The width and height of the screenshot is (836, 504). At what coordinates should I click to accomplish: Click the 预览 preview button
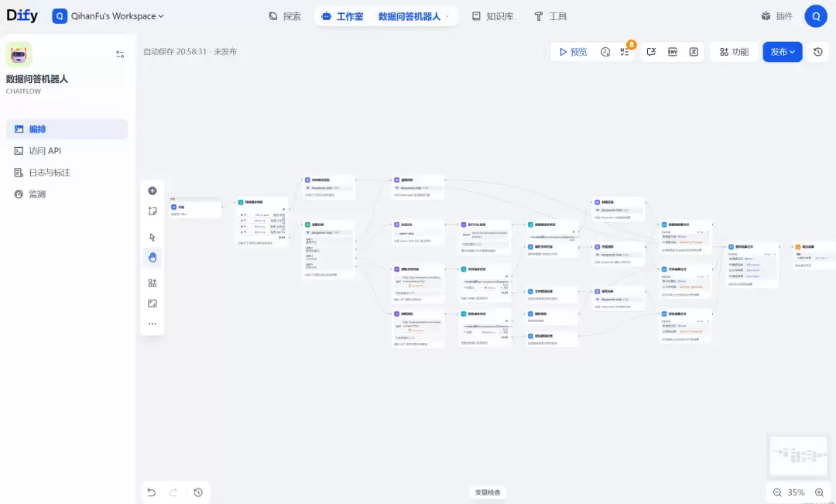coord(573,52)
